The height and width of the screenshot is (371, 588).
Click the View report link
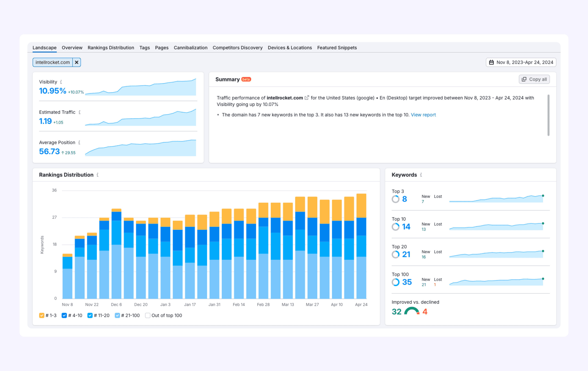(x=423, y=115)
